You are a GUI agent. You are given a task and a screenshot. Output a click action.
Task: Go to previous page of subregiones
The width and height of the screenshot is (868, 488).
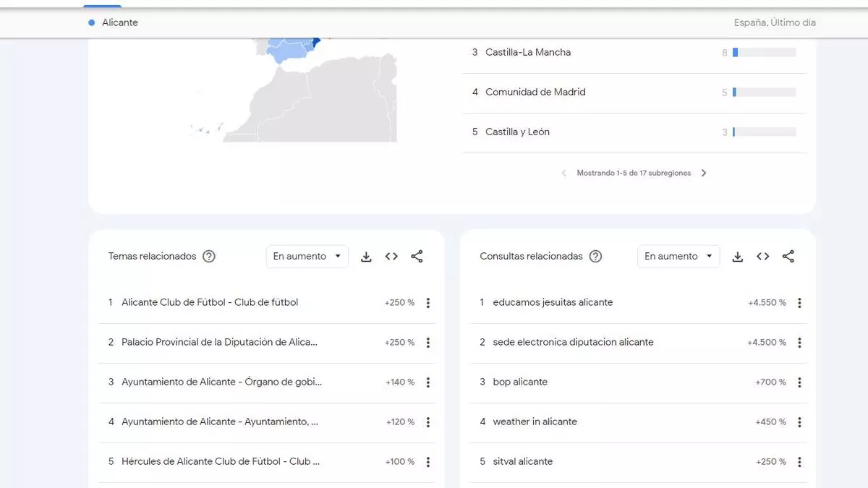(564, 174)
